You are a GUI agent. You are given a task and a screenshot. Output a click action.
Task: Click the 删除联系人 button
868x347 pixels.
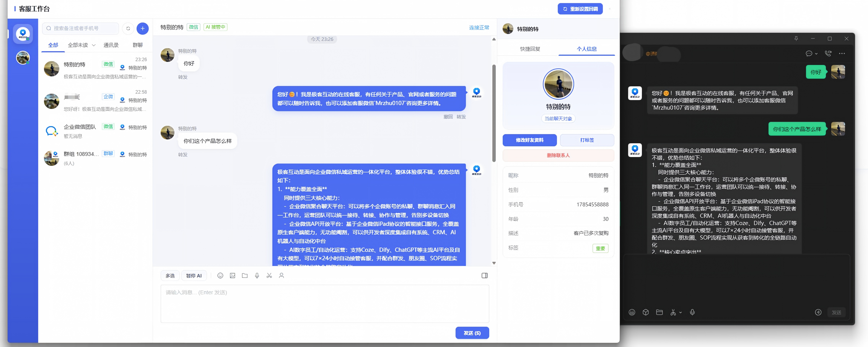[559, 156]
